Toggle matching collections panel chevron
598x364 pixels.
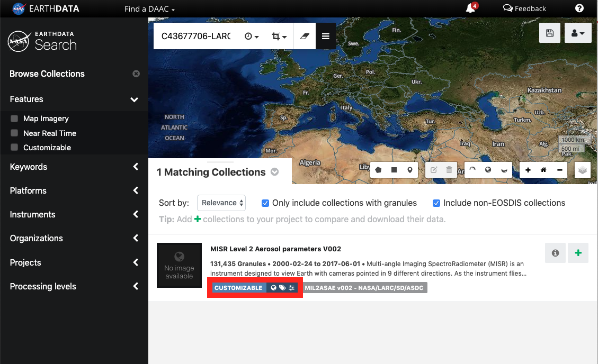274,172
